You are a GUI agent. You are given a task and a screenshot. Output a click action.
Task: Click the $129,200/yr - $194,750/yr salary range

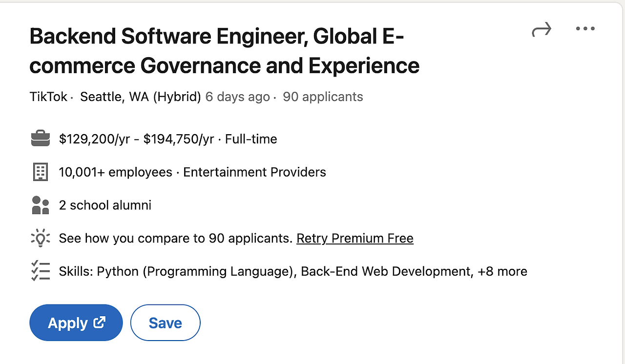[x=136, y=139]
